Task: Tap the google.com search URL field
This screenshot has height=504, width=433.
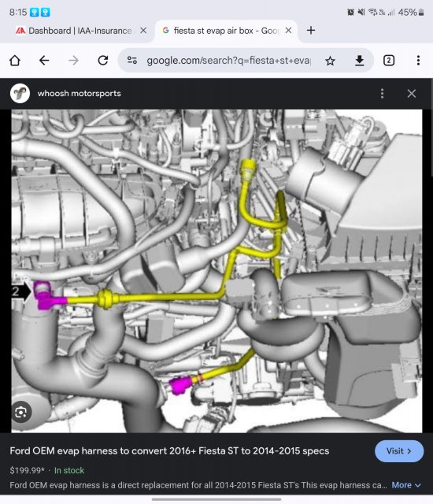Action: tap(228, 61)
